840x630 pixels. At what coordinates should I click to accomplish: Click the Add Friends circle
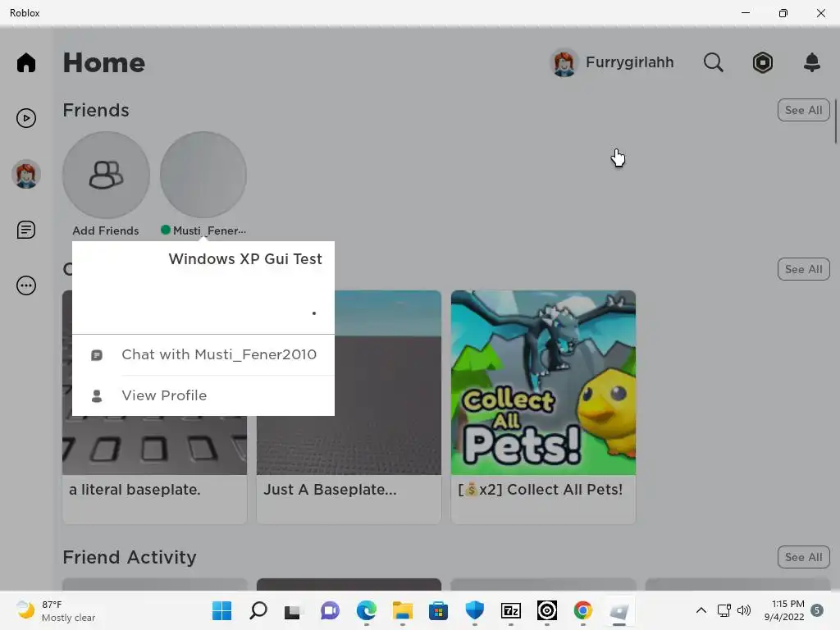[x=106, y=176]
